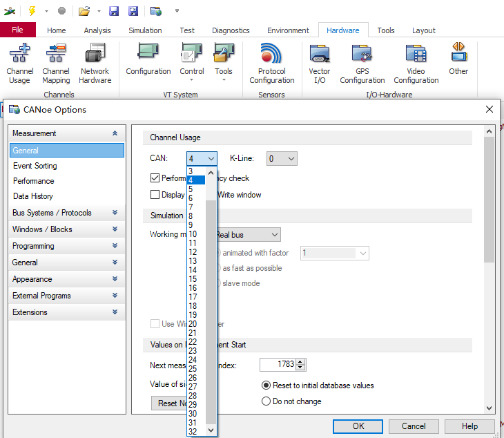The height and width of the screenshot is (438, 504).
Task: Open GPS Configuration
Action: pyautogui.click(x=362, y=64)
